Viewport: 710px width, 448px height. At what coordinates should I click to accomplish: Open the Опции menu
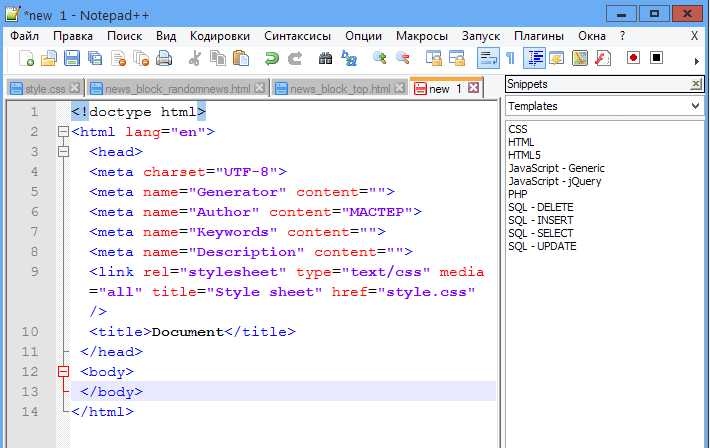[363, 36]
